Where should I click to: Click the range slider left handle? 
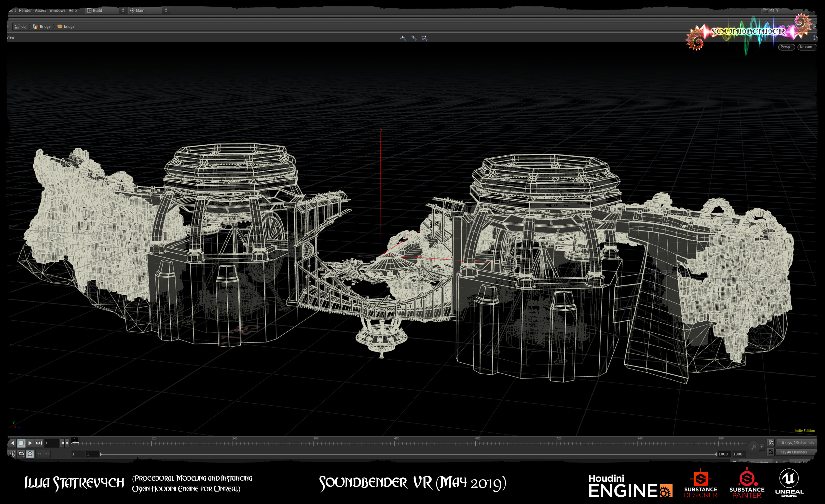click(101, 454)
